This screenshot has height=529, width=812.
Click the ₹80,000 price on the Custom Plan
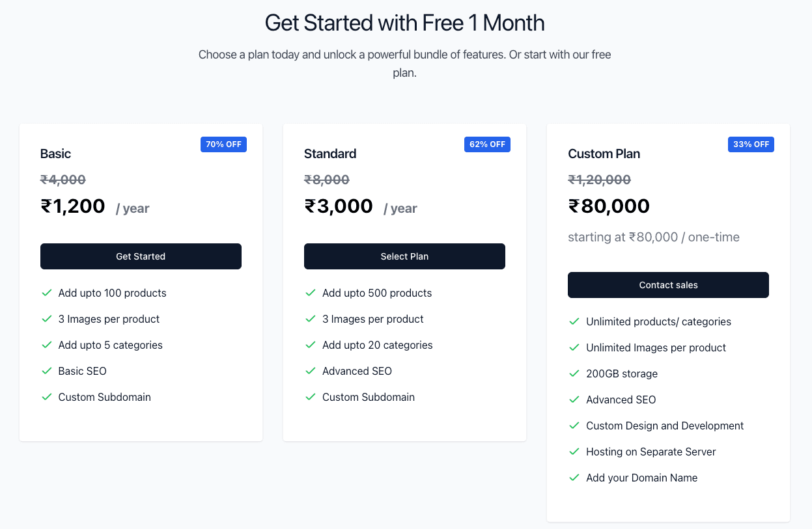609,206
